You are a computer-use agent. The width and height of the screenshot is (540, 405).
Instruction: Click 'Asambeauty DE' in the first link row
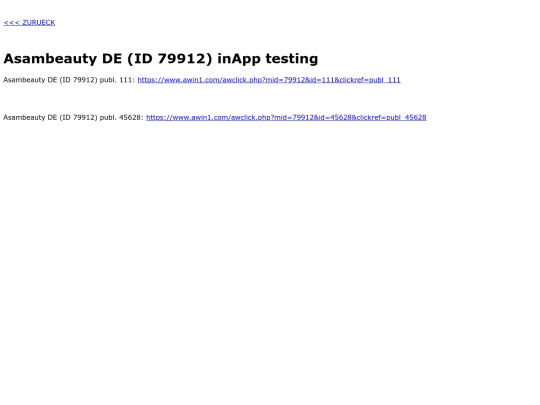pyautogui.click(x=30, y=80)
